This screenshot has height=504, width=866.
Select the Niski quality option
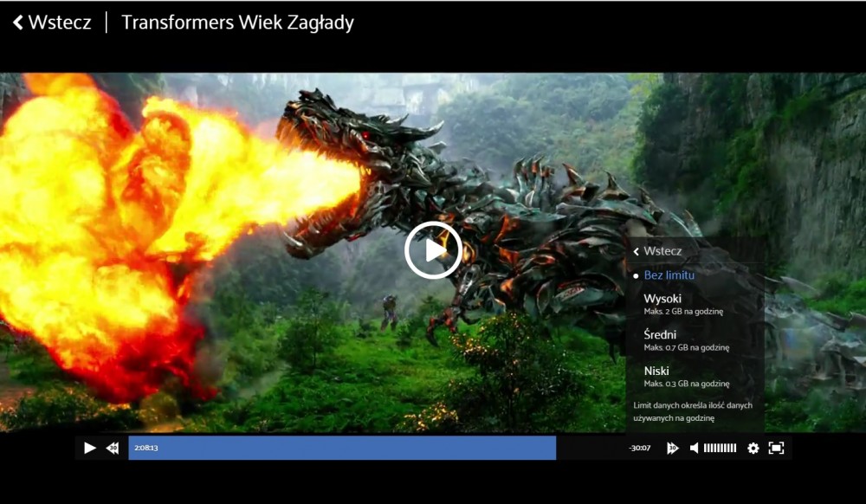(657, 372)
